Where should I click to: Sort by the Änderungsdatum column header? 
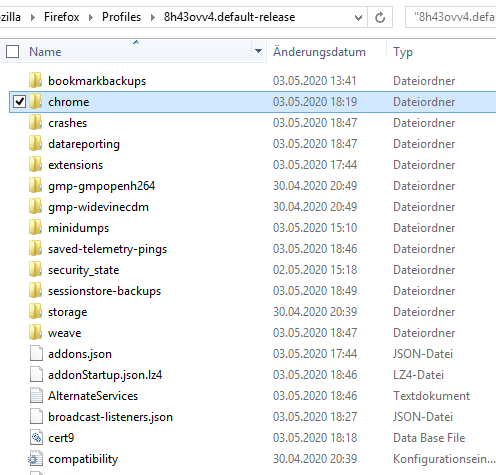click(x=319, y=52)
